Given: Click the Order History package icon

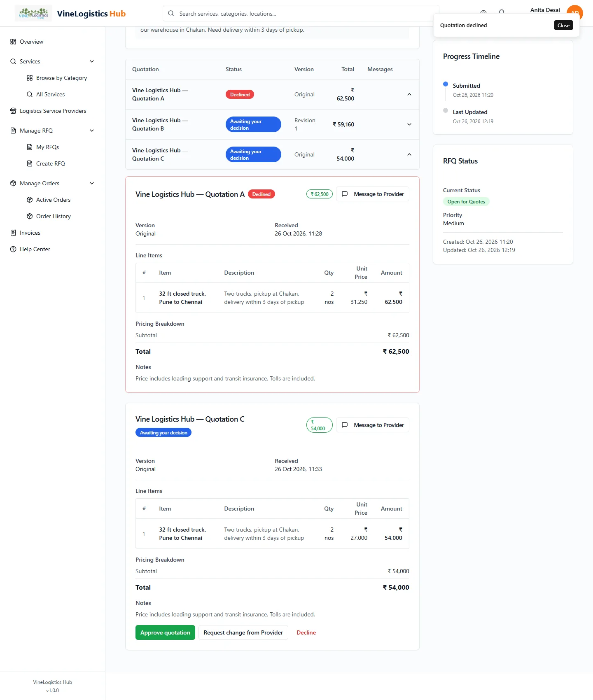Looking at the screenshot, I should pos(30,216).
